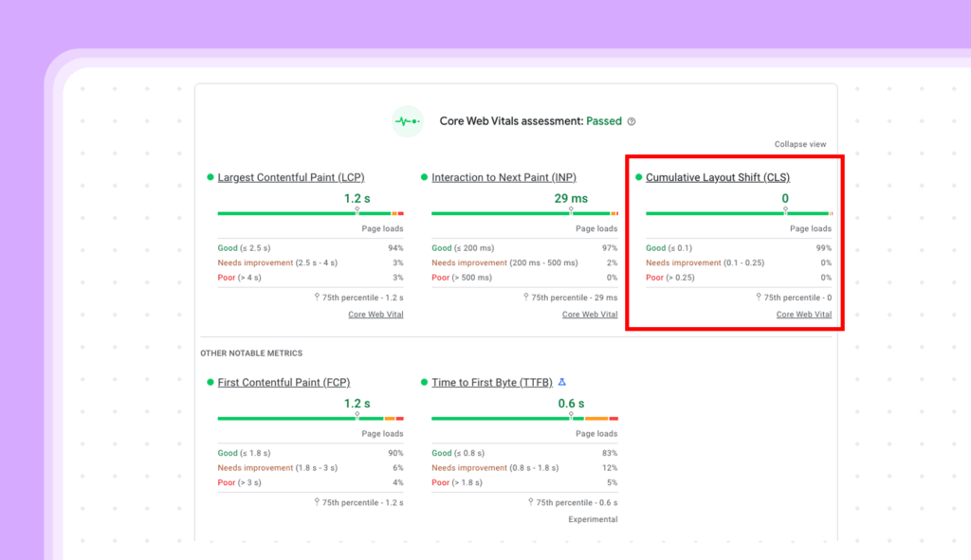Collapse the metrics with Collapse view
971x560 pixels.
[x=799, y=143]
